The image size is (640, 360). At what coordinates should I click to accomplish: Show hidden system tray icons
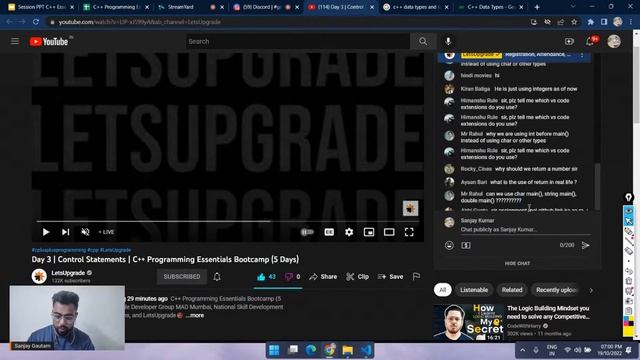(x=522, y=350)
